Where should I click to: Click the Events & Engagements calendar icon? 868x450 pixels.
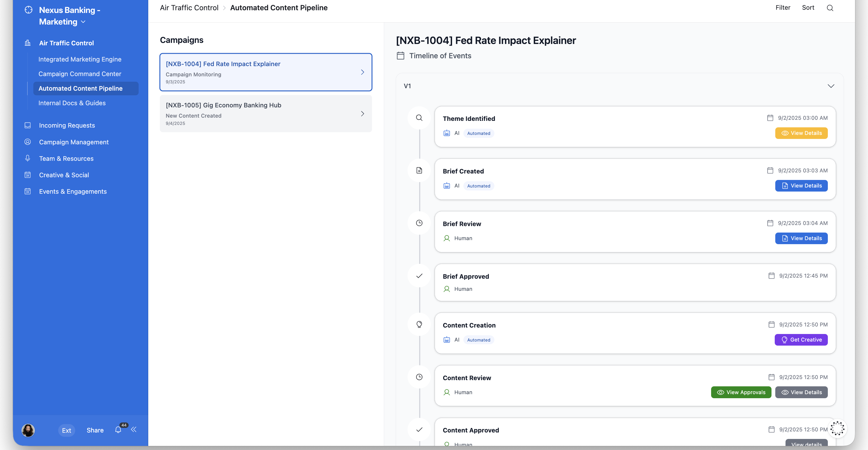point(27,191)
